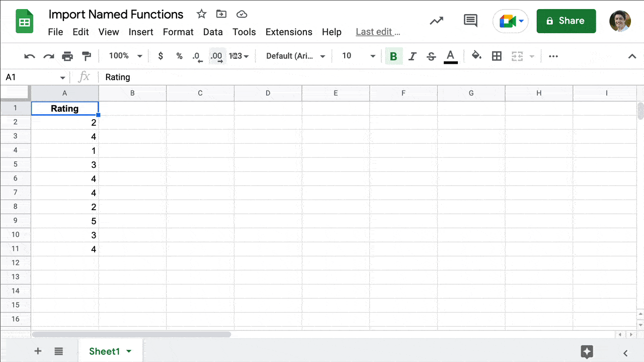Open the Sheet1 tab menu arrow
644x362 pixels.
[x=128, y=351]
